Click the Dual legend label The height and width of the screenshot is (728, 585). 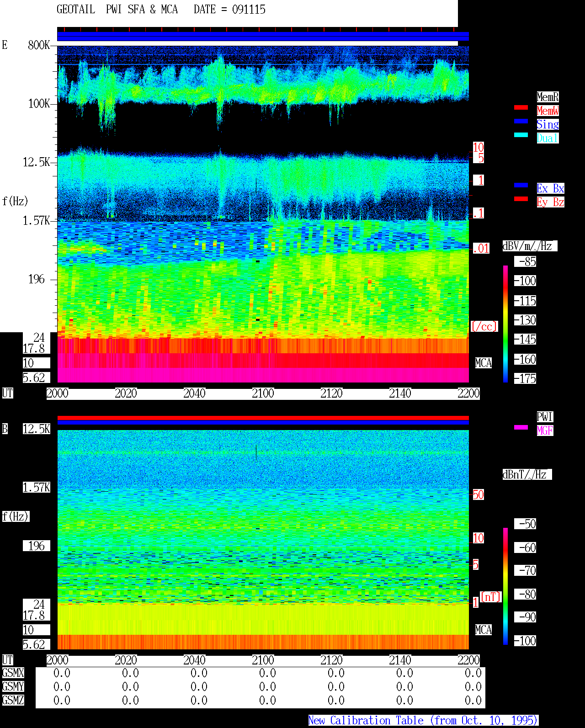(x=548, y=138)
